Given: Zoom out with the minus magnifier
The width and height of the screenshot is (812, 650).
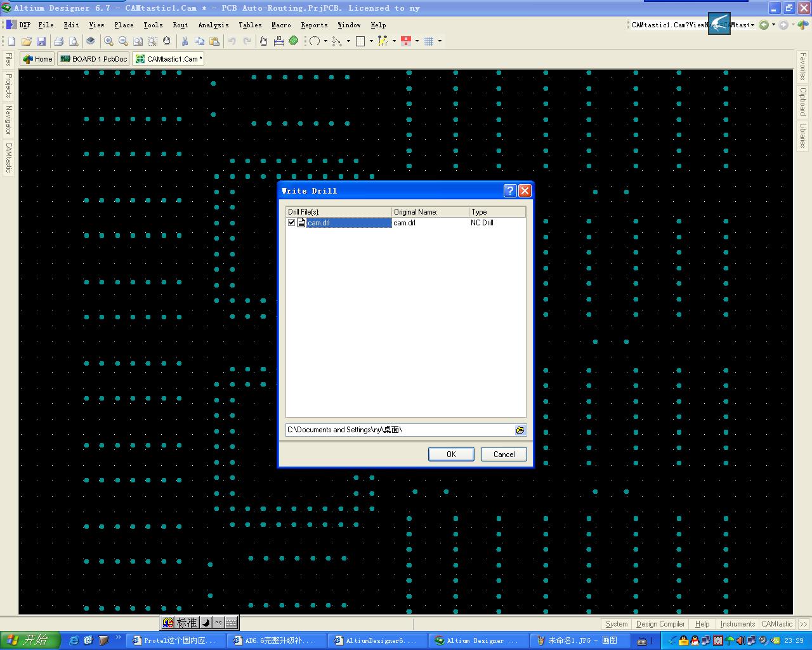Looking at the screenshot, I should (x=123, y=41).
